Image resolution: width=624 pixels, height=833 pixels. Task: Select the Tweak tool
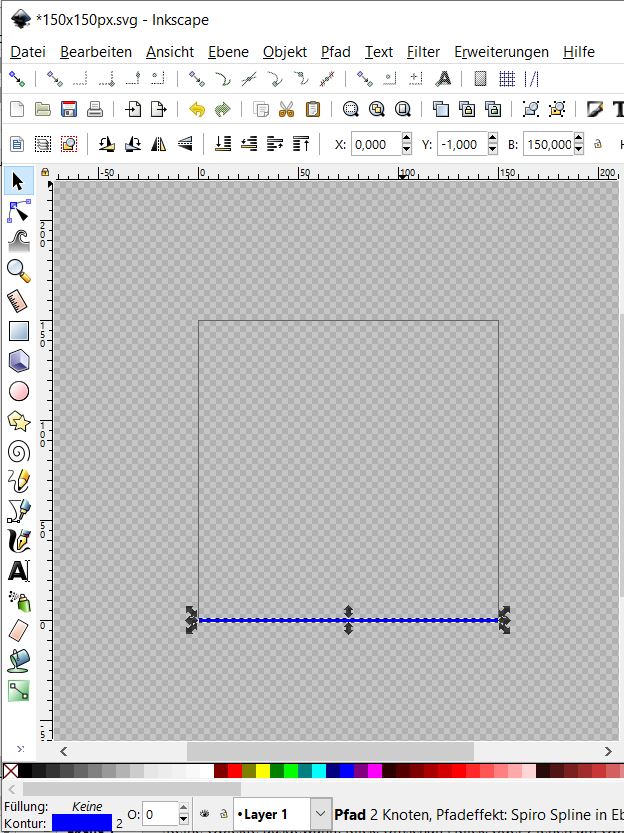[19, 241]
